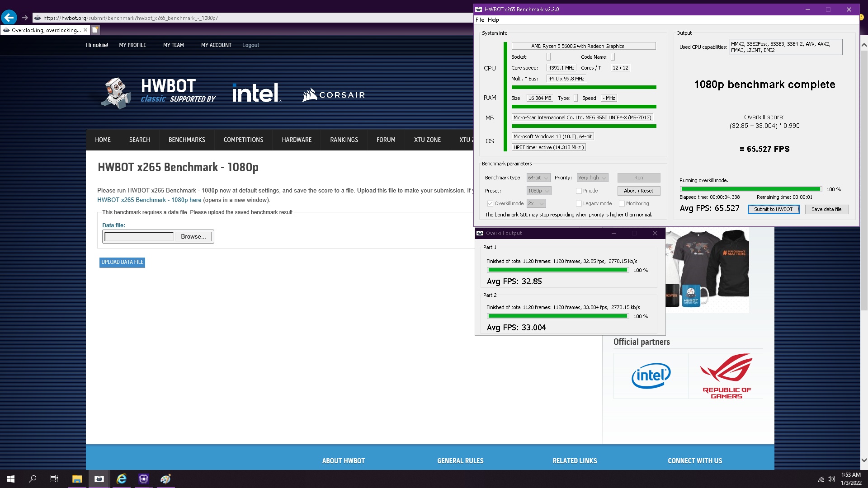
Task: Click Republic of Gamers partner logo
Action: (726, 375)
